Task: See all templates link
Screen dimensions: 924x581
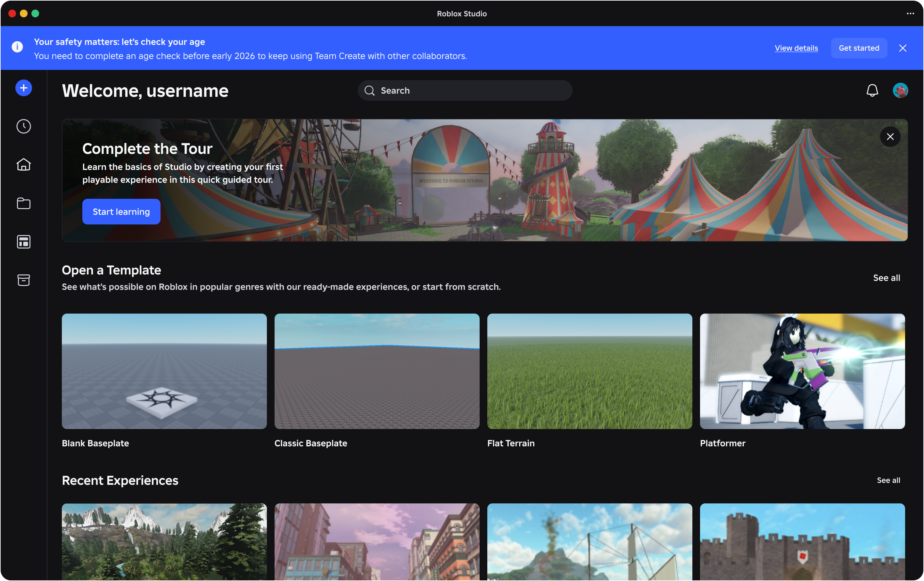Action: coord(886,278)
